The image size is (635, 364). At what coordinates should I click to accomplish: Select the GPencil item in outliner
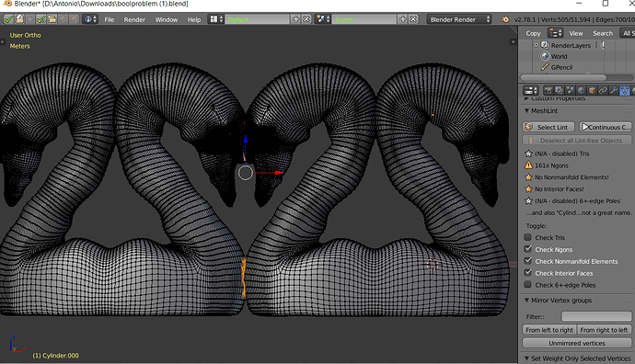(561, 67)
